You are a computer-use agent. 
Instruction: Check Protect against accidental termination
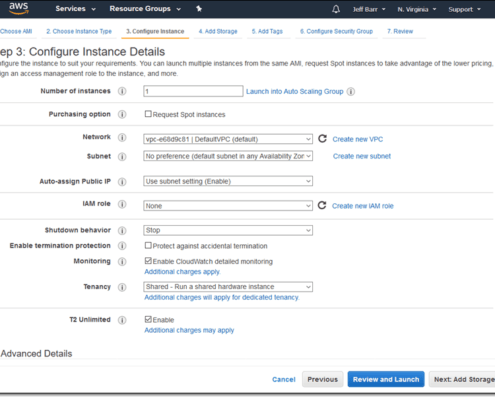click(148, 246)
